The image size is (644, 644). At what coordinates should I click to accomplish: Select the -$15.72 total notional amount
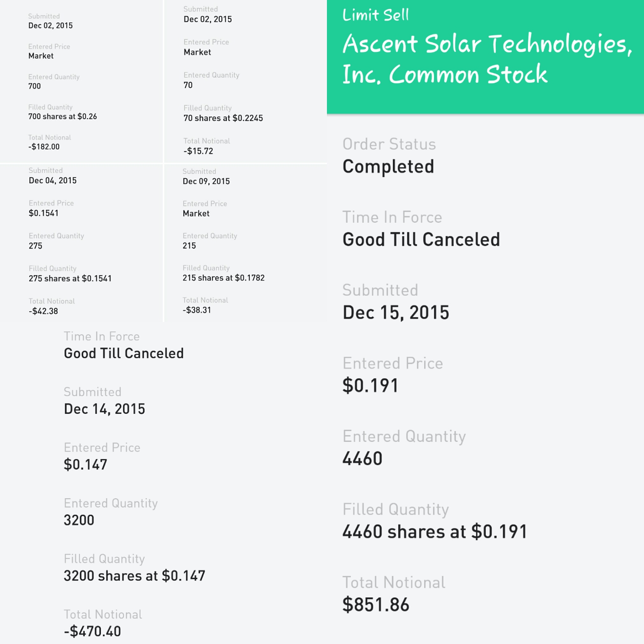click(x=198, y=151)
